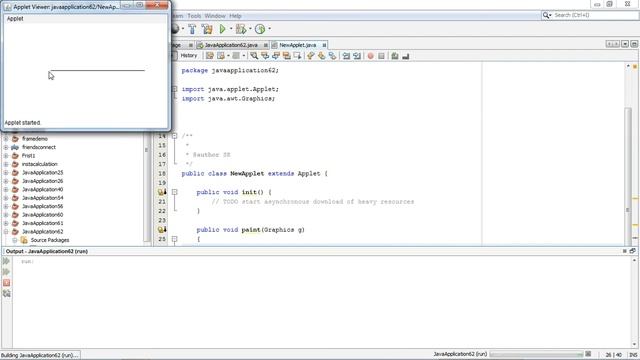Click Toggle Bookmark icon
The image size is (640, 360).
click(333, 56)
